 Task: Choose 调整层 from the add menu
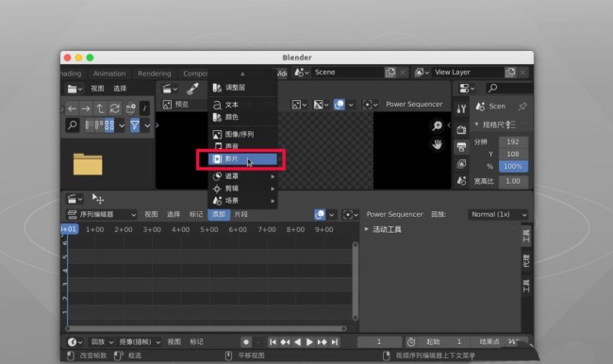[242, 88]
